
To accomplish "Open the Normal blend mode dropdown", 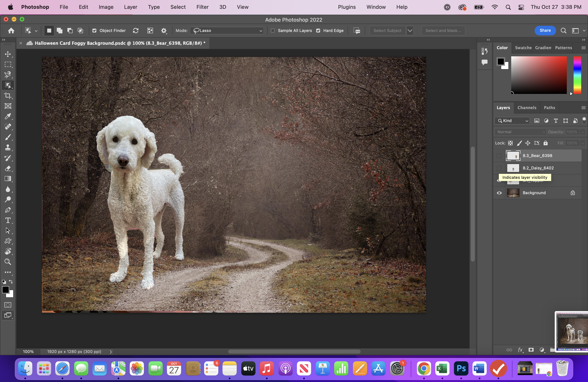I will 520,132.
